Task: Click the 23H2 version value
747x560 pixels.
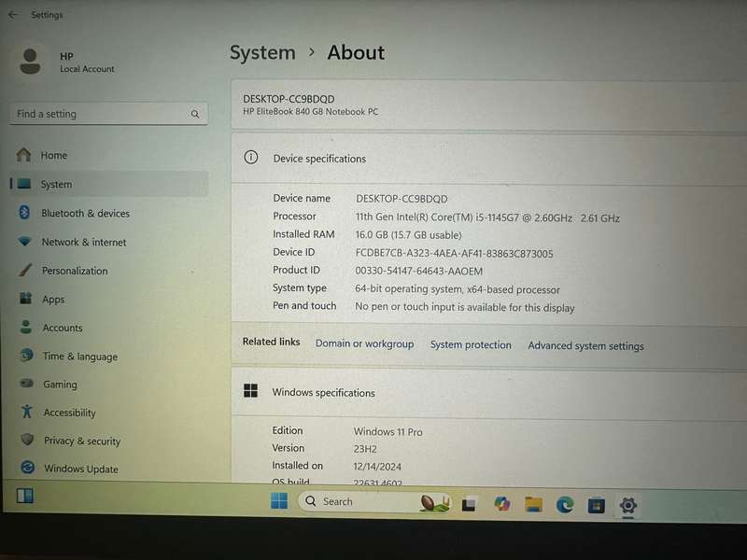Action: point(365,449)
